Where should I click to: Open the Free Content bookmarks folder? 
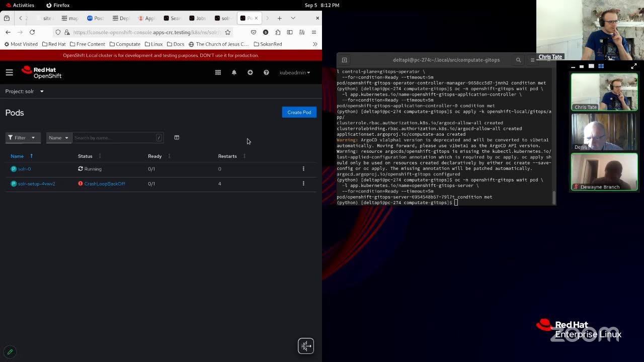point(87,44)
